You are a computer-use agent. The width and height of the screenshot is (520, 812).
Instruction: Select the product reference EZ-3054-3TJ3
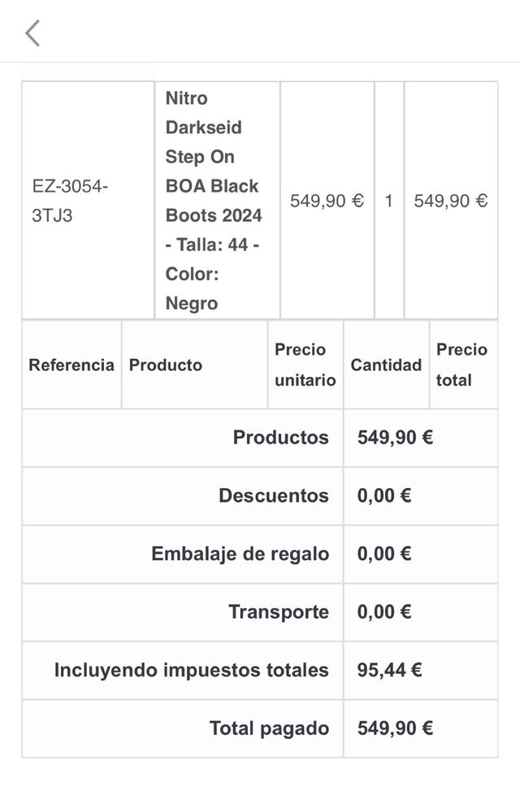pyautogui.click(x=70, y=201)
